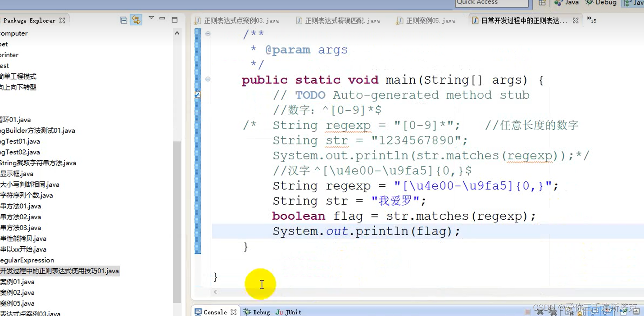Open Package Explorer view menu dropdown
Viewport: 644px width, 316px height.
coord(151,18)
